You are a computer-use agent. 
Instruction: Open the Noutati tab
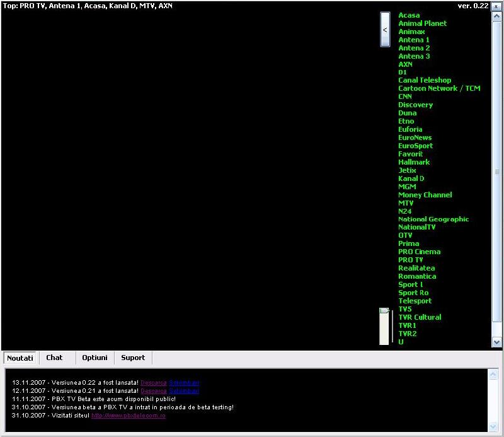(x=20, y=358)
